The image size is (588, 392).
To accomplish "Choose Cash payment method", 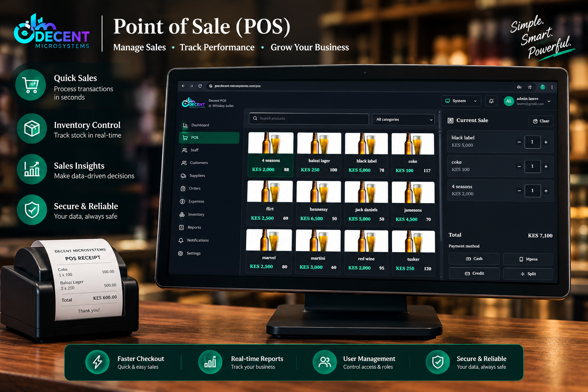I will tap(474, 259).
